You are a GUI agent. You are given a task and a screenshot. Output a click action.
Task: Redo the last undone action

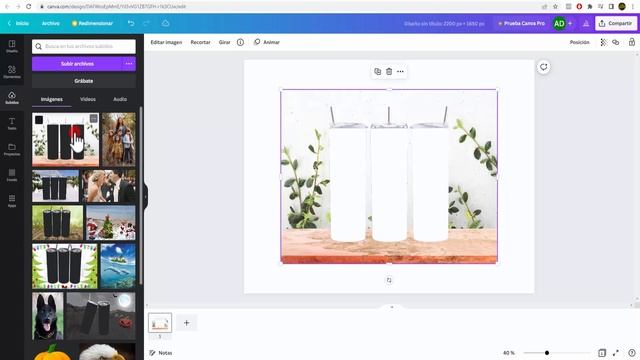147,23
